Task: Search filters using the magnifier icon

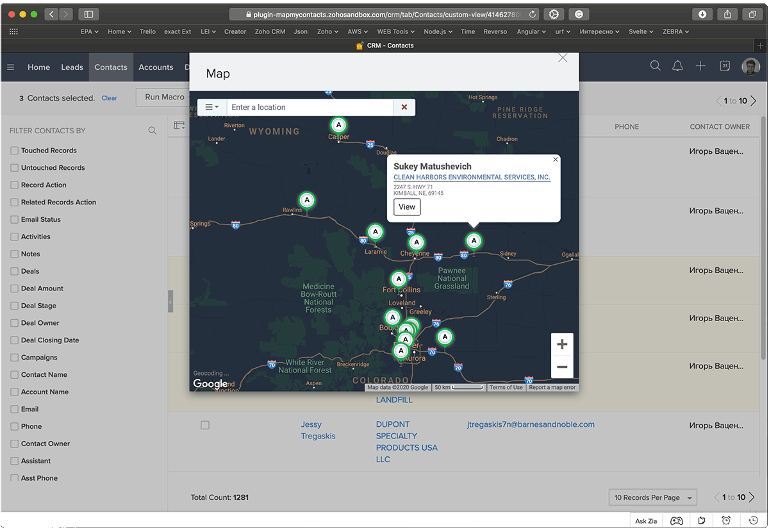Action: point(153,131)
